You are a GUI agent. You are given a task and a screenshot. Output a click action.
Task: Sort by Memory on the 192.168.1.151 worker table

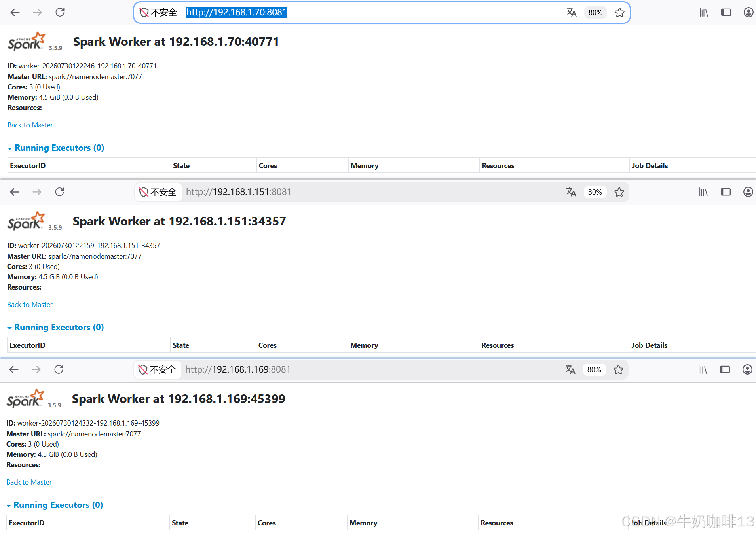[414, 345]
